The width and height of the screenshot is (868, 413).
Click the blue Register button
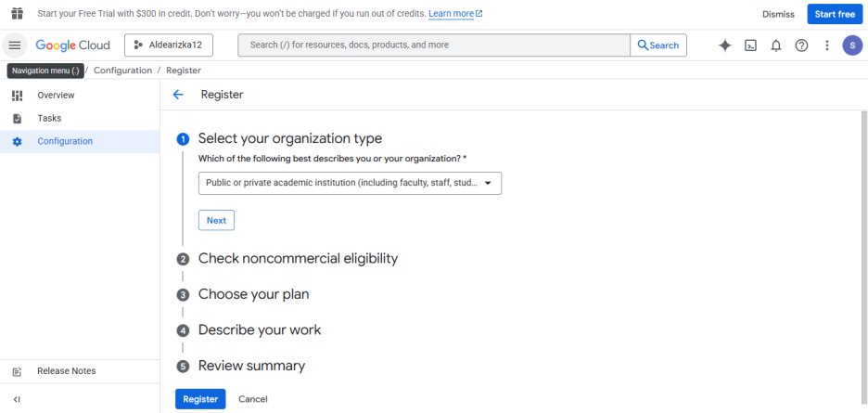(200, 399)
